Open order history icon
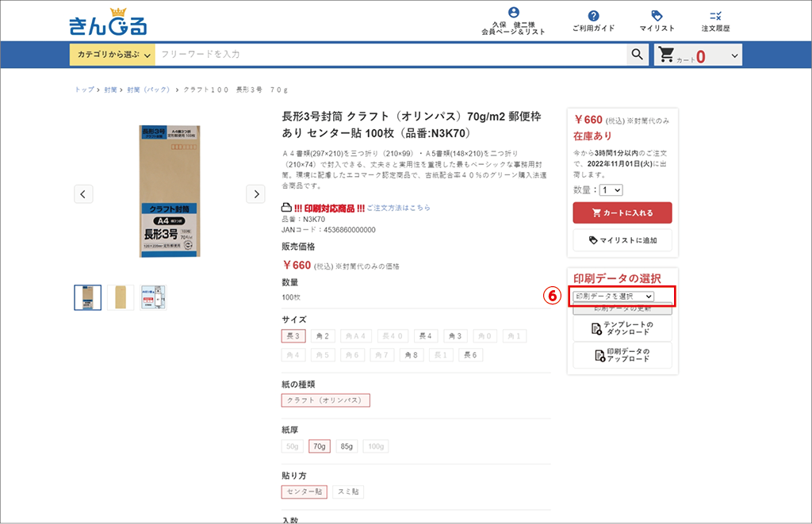Screen dimensions: 812x524 click(x=715, y=16)
